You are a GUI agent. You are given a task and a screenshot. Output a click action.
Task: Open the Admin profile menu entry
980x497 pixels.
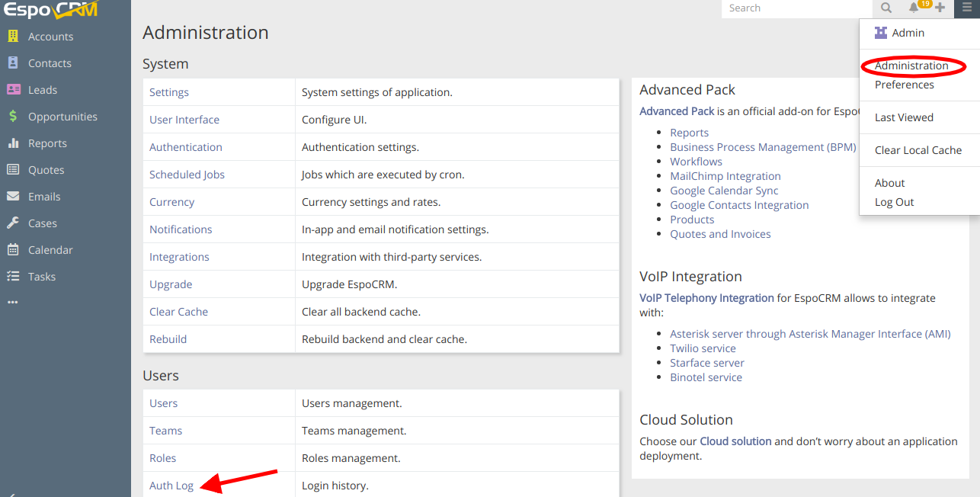pos(908,33)
